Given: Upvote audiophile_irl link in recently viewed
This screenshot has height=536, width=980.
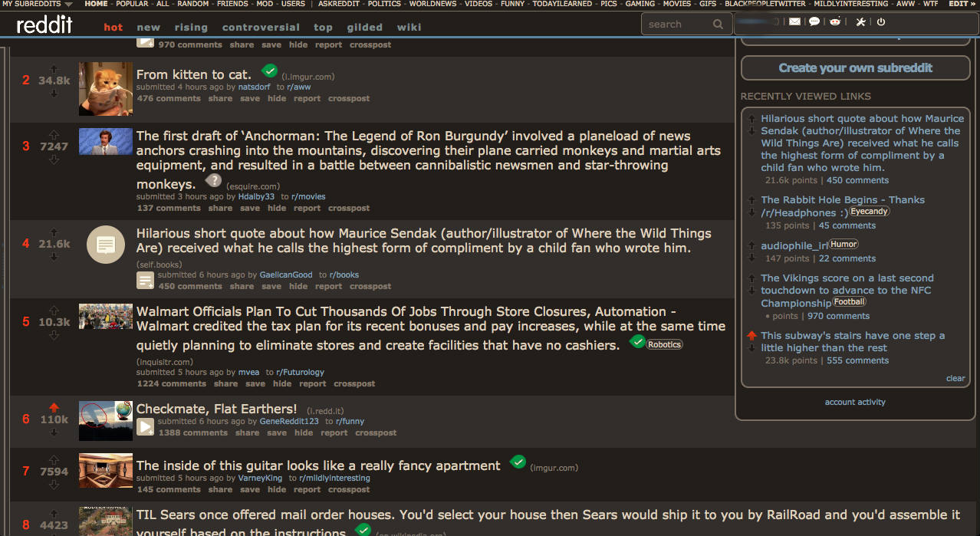Looking at the screenshot, I should (x=751, y=246).
